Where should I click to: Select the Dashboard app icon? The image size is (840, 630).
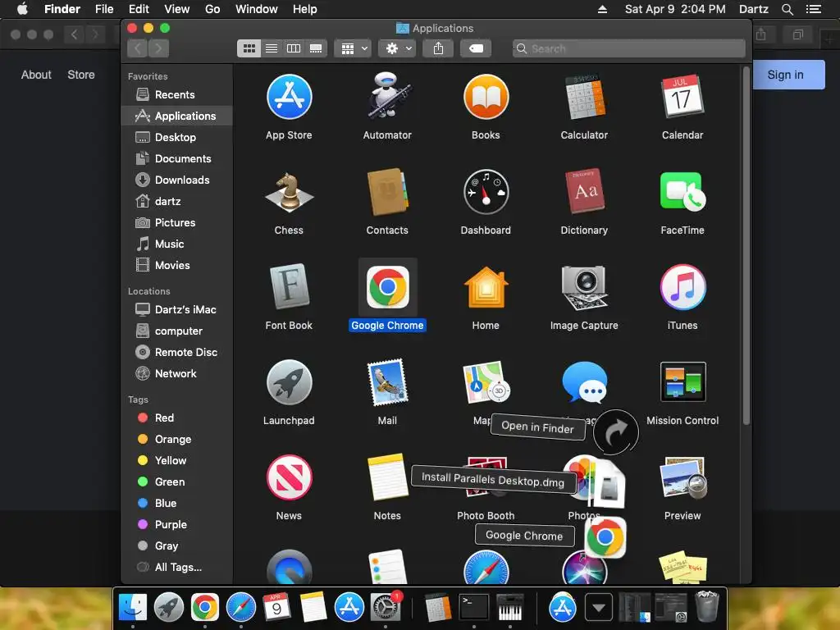click(x=486, y=192)
